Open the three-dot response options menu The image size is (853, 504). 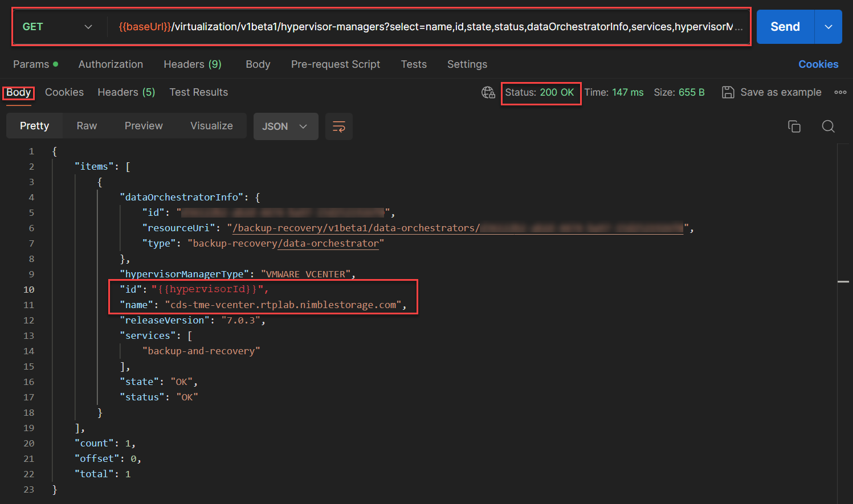click(840, 92)
